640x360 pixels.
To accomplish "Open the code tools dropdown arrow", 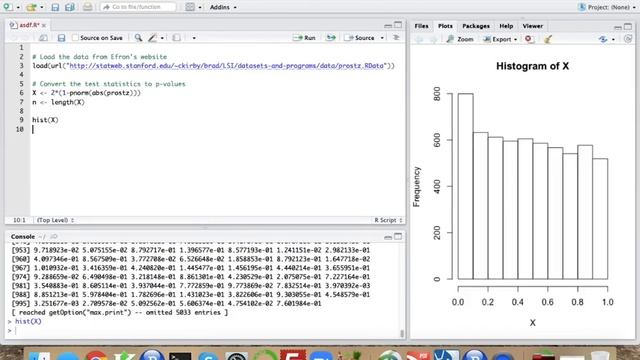I will 162,38.
